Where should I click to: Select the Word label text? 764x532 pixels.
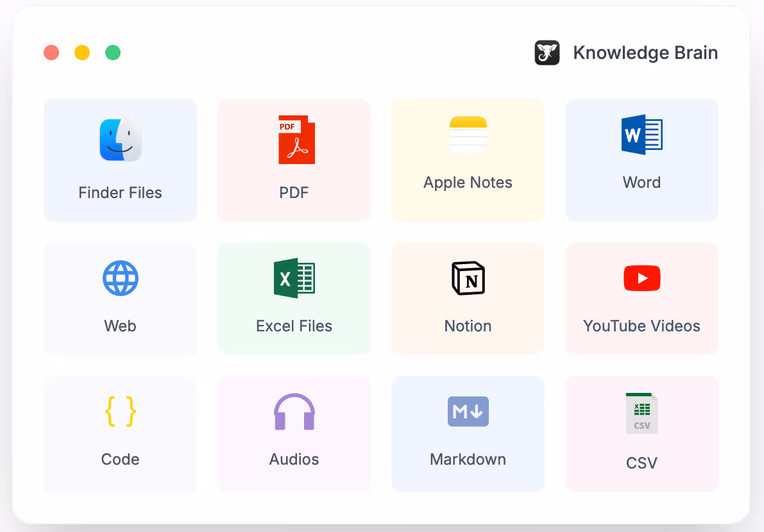pyautogui.click(x=641, y=183)
